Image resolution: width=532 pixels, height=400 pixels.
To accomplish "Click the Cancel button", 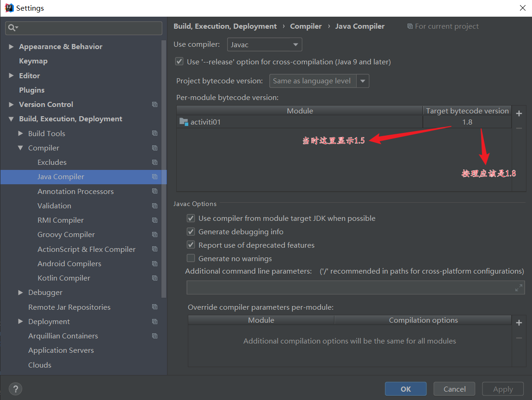I will point(454,389).
